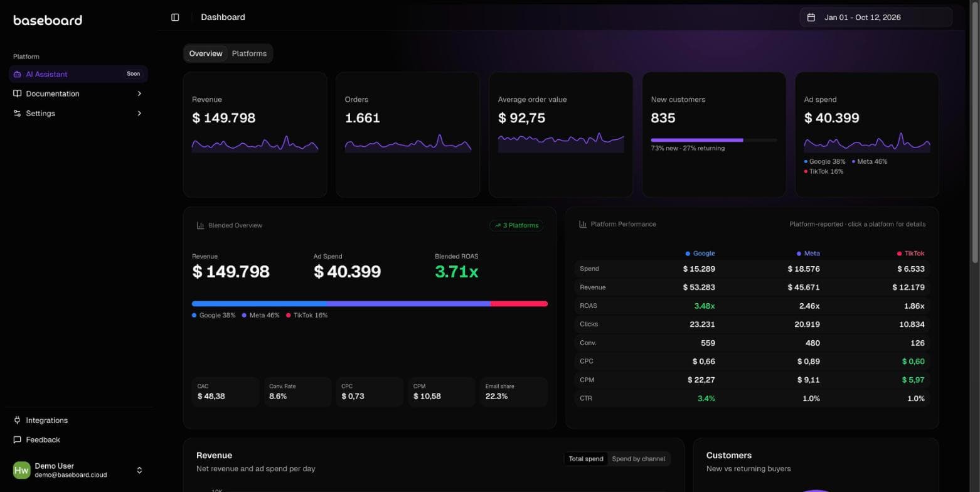Click the Hw user avatar
980x492 pixels.
(x=21, y=470)
